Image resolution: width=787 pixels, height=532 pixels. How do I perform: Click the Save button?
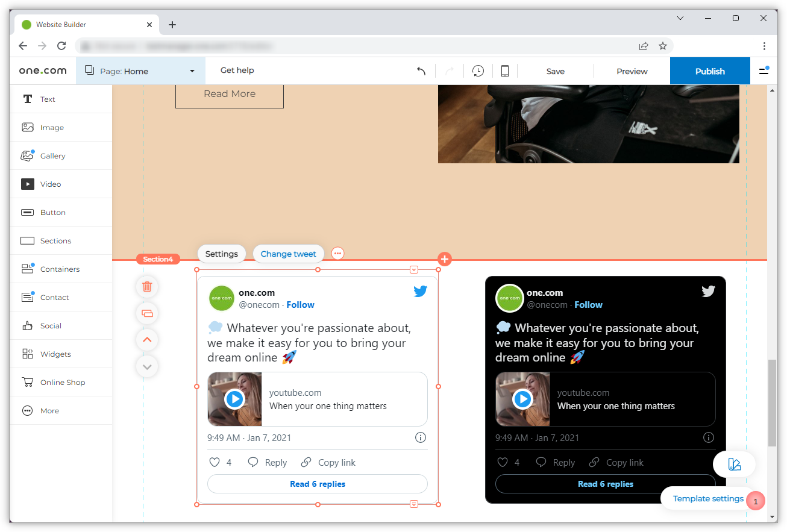point(556,71)
